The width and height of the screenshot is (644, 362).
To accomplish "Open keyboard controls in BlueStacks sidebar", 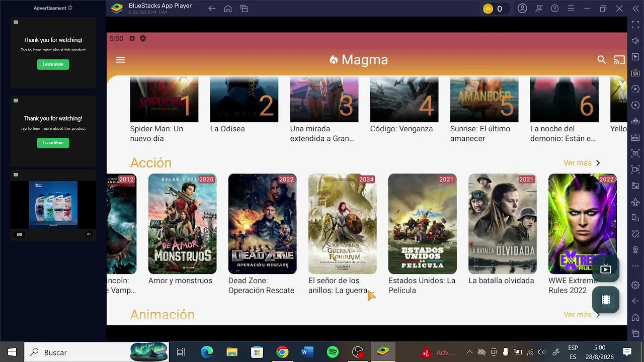I will click(635, 73).
